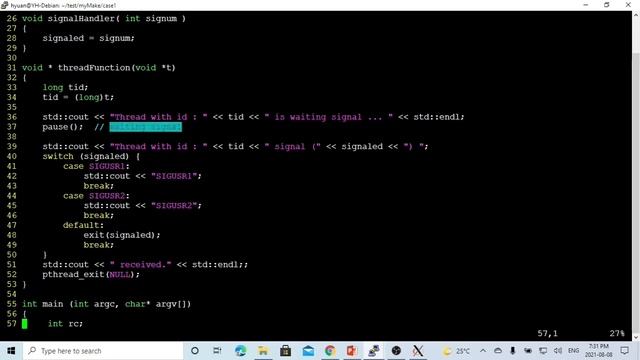
Task: Open the volume speaker tray icon
Action: (558, 351)
